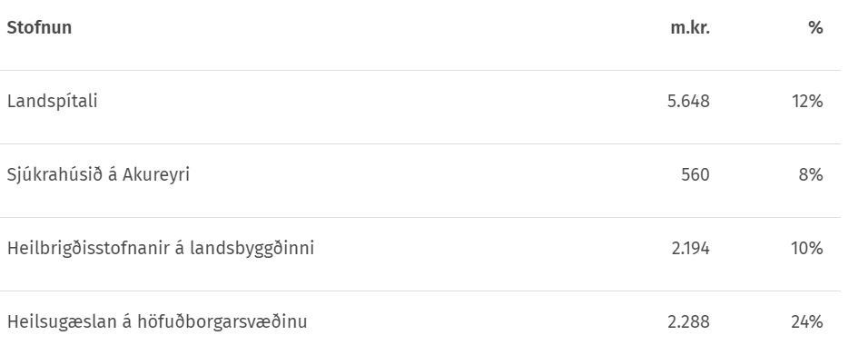Click the 5.648 amount for Landspítali
The image size is (868, 355).
(x=688, y=102)
